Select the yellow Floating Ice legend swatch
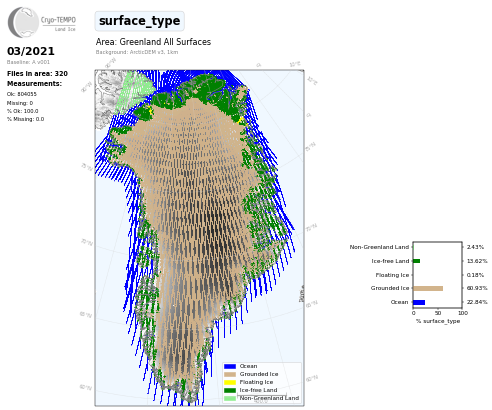 tap(230, 382)
